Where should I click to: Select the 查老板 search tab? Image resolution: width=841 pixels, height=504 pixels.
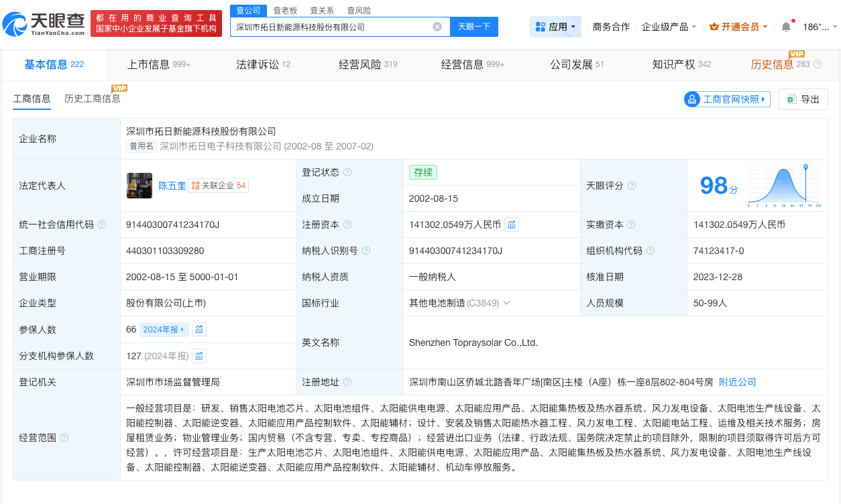click(x=286, y=10)
